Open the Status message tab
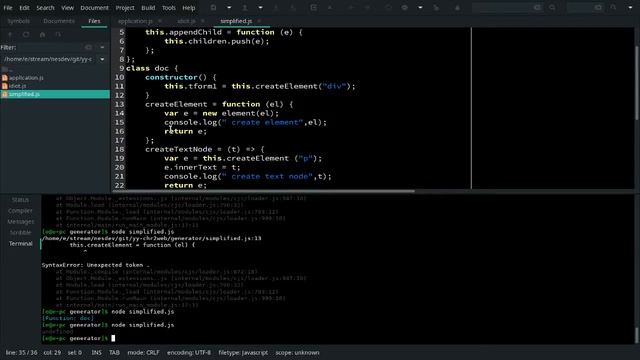The height and width of the screenshot is (360, 640). [20, 200]
